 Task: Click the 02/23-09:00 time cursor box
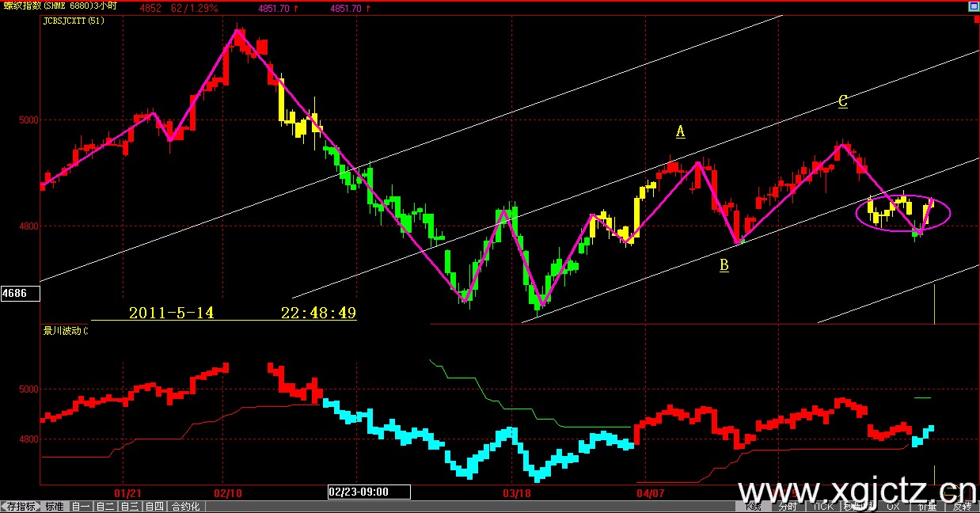coord(369,492)
